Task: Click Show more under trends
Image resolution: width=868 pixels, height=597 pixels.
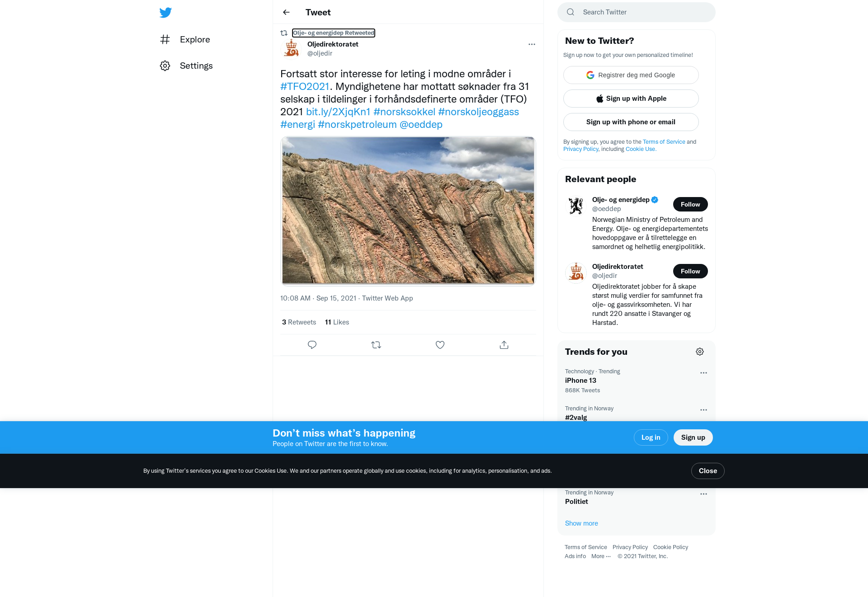Action: [x=581, y=523]
